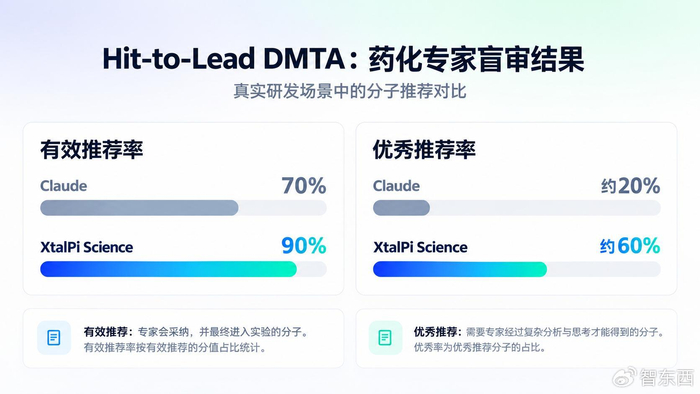Click the 优秀推荐 definition text
This screenshot has width=700, height=394.
tap(539, 340)
